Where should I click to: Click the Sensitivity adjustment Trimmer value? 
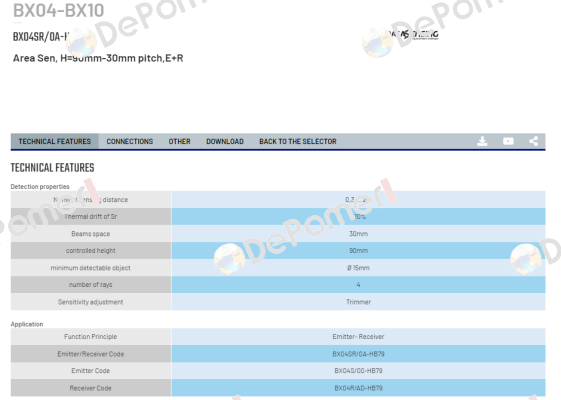click(358, 302)
